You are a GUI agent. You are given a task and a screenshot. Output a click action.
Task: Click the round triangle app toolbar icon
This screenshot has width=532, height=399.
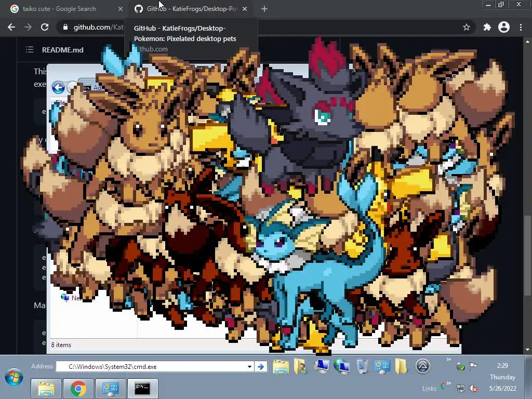point(423,366)
